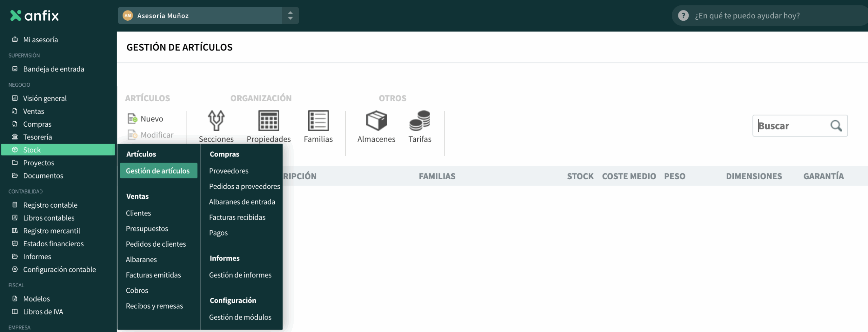Viewport: 868px width, 332px height.
Task: Select Proveedores from the Compras submenu
Action: pos(229,171)
